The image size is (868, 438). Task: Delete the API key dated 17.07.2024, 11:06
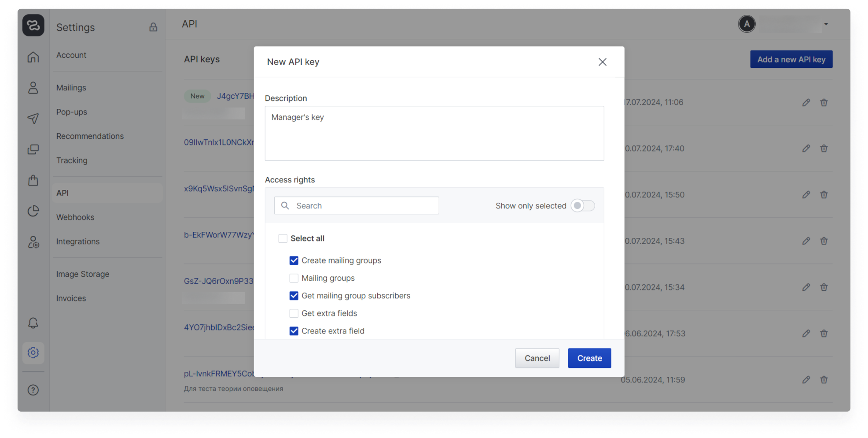pyautogui.click(x=824, y=103)
